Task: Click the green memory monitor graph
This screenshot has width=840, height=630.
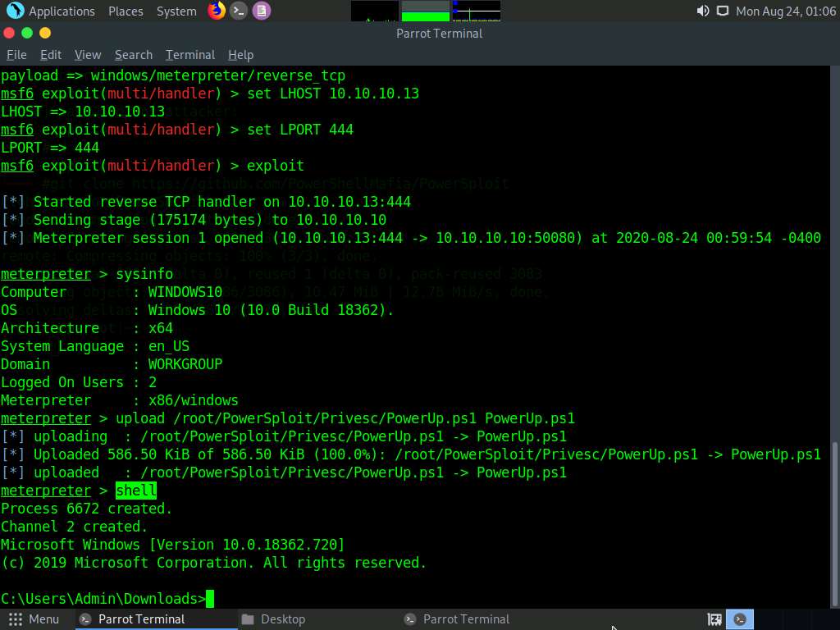Action: (x=426, y=11)
